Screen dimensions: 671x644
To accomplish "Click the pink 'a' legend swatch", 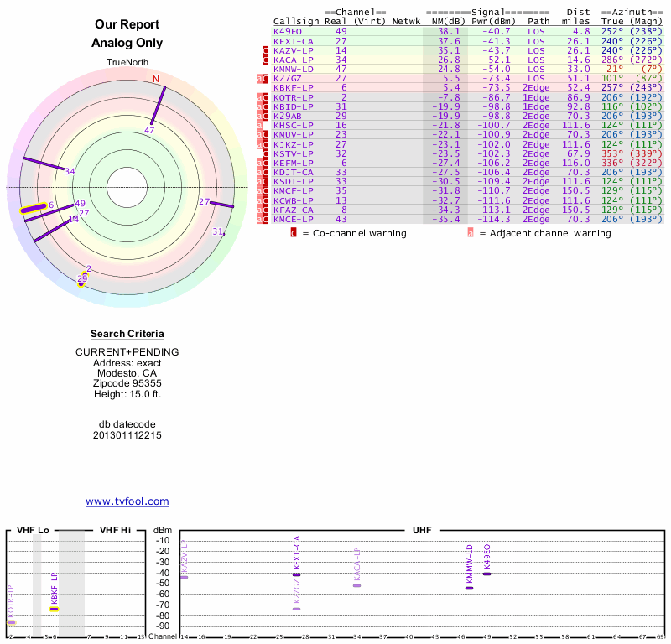I will click(471, 233).
